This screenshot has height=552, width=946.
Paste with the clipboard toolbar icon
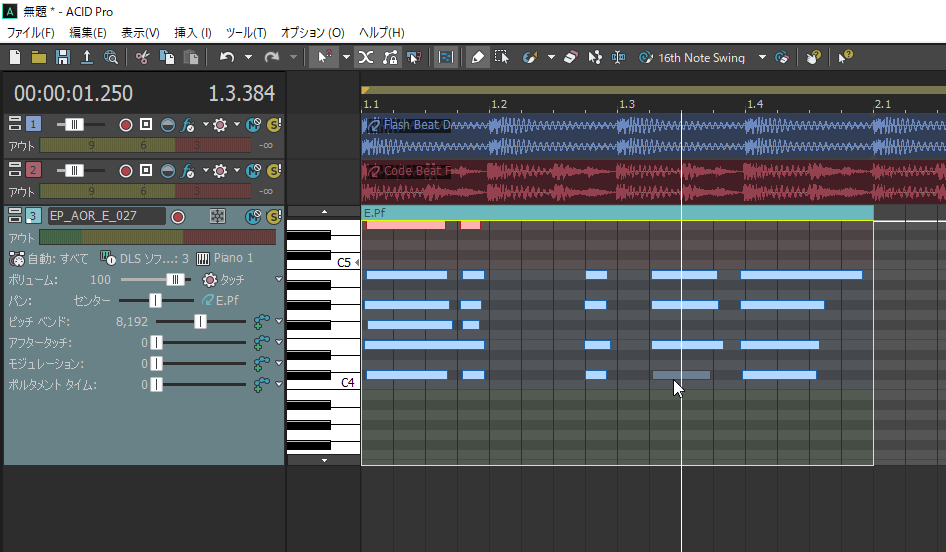[x=191, y=57]
